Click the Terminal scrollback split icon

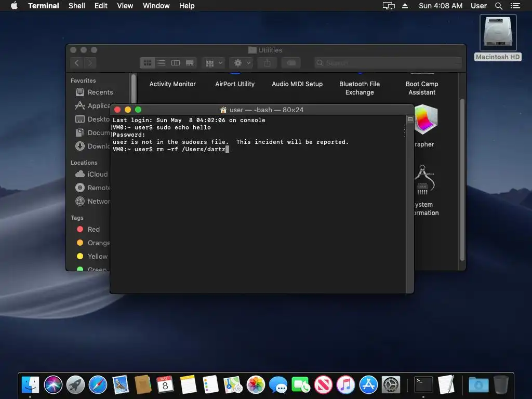point(410,119)
